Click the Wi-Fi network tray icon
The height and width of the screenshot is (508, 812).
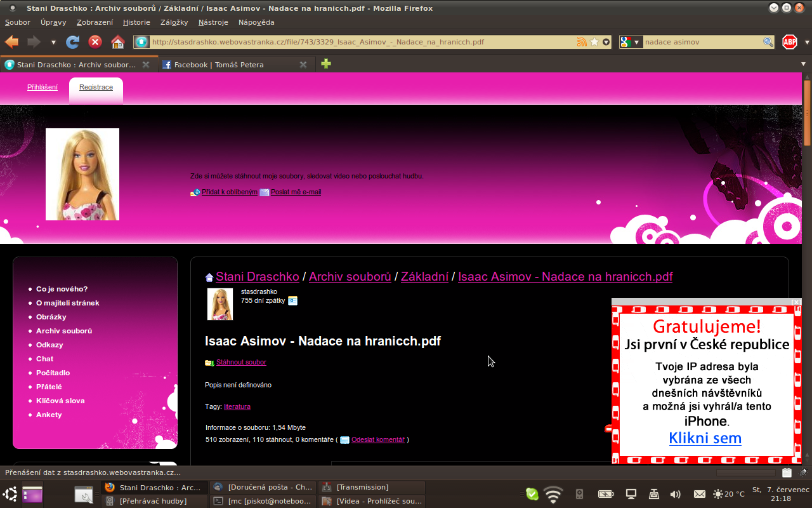click(553, 494)
